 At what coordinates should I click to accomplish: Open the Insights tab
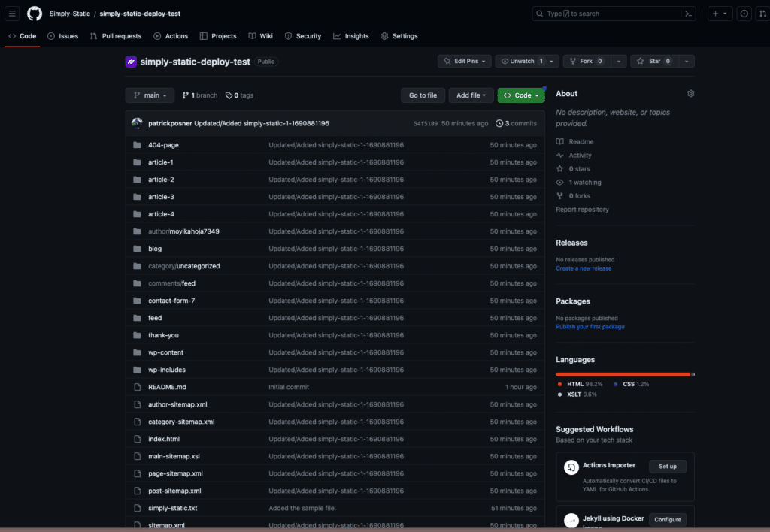[x=351, y=36]
